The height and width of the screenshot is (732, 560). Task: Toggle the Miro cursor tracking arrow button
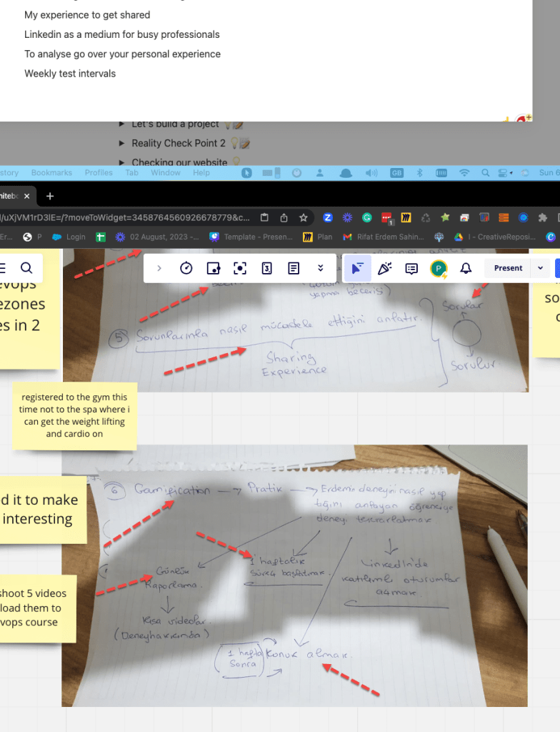click(x=357, y=268)
